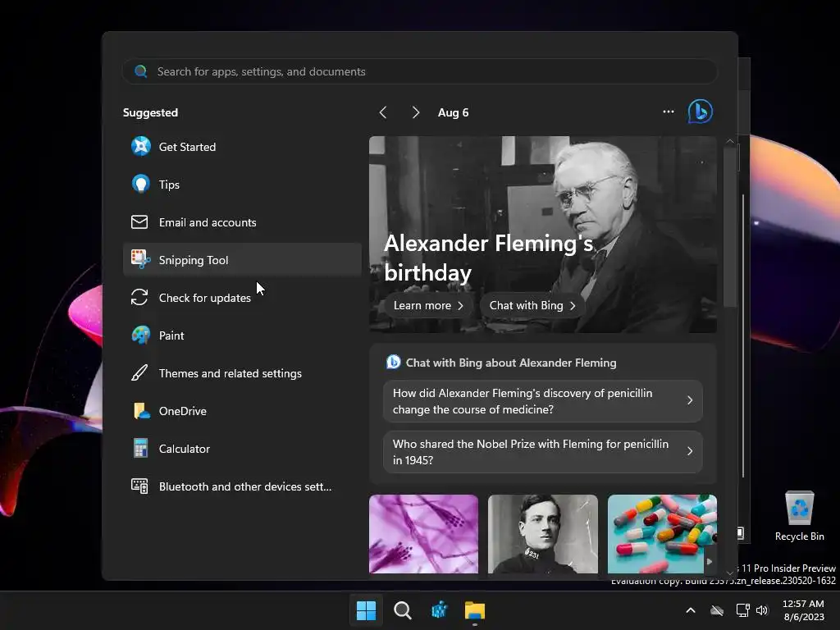Image resolution: width=840 pixels, height=630 pixels.
Task: Click the Chat with Bing button
Action: click(x=532, y=305)
